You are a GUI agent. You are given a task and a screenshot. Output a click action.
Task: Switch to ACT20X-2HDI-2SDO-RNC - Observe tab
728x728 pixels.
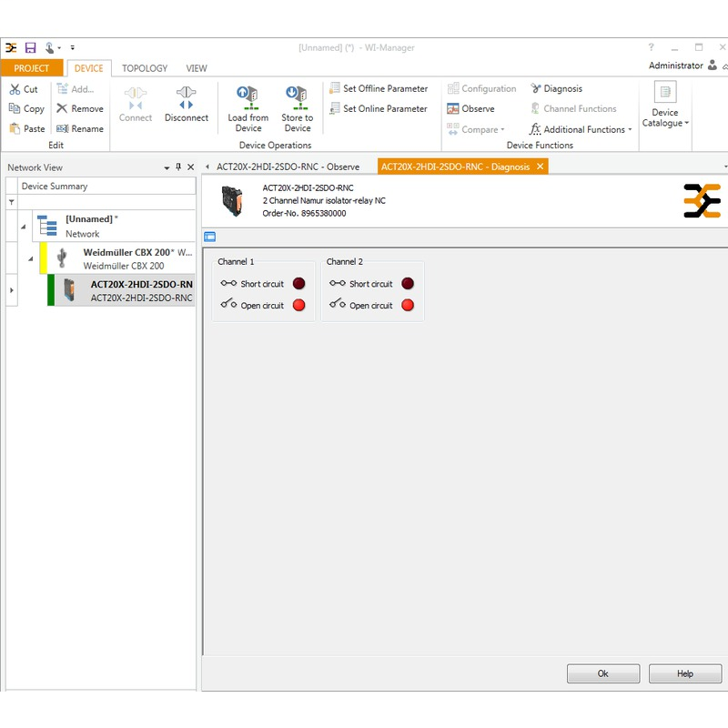[x=288, y=167]
